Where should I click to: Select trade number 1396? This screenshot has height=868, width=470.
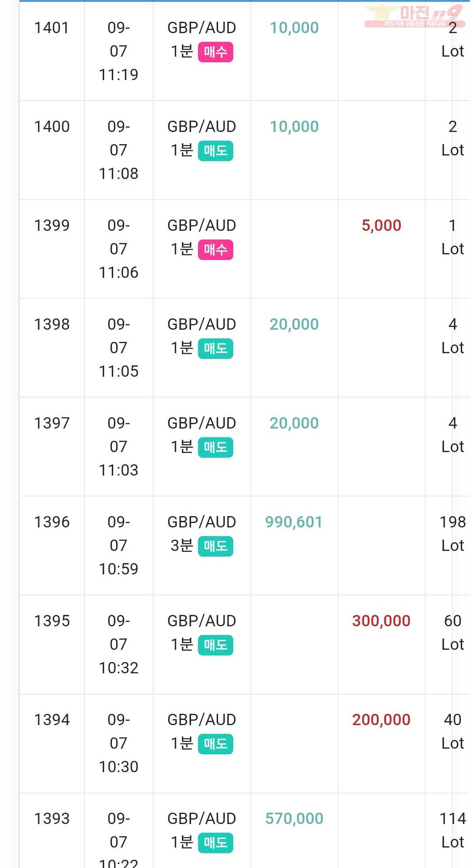click(x=52, y=522)
